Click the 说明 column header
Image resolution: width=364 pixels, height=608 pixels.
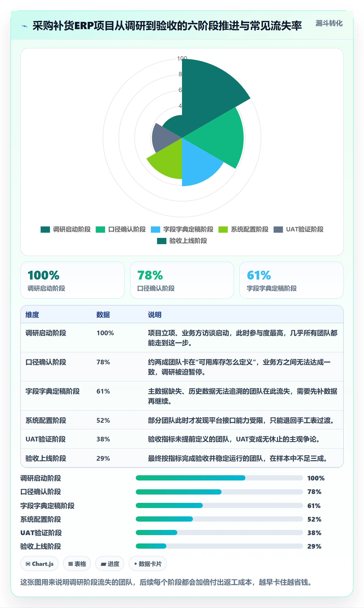(155, 315)
